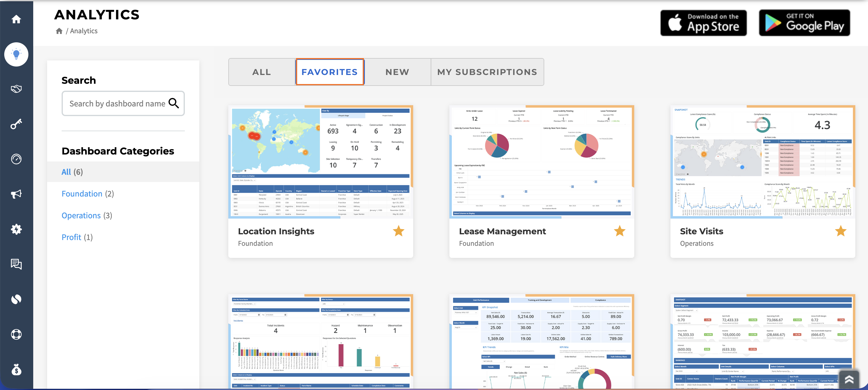Image resolution: width=868 pixels, height=390 pixels.
Task: Toggle the Site Visits favorite star
Action: coord(841,231)
